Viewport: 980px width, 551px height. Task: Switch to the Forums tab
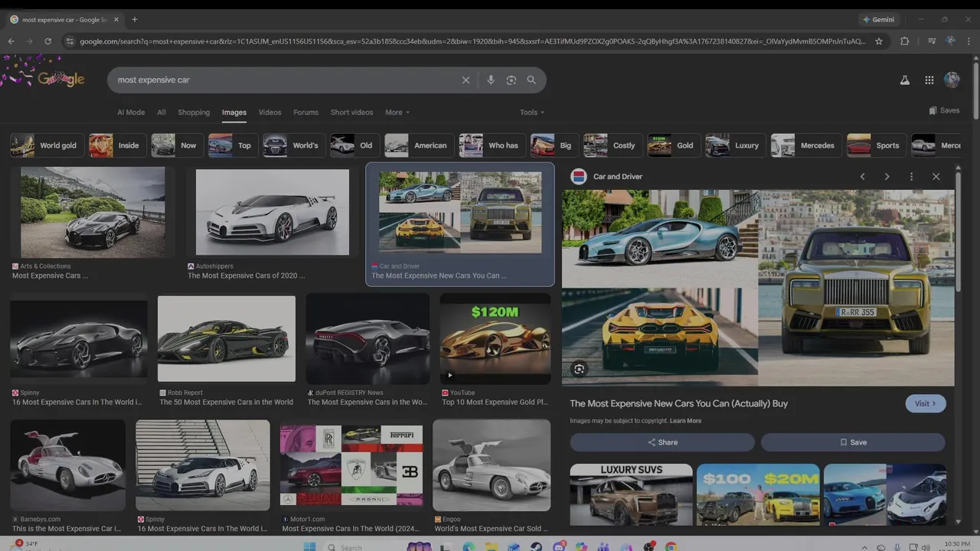coord(305,112)
